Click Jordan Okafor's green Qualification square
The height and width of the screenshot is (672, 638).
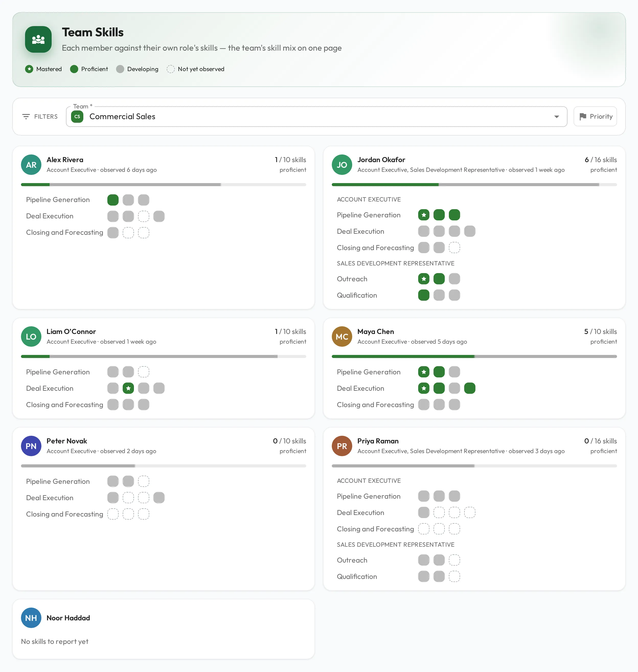[x=424, y=295]
